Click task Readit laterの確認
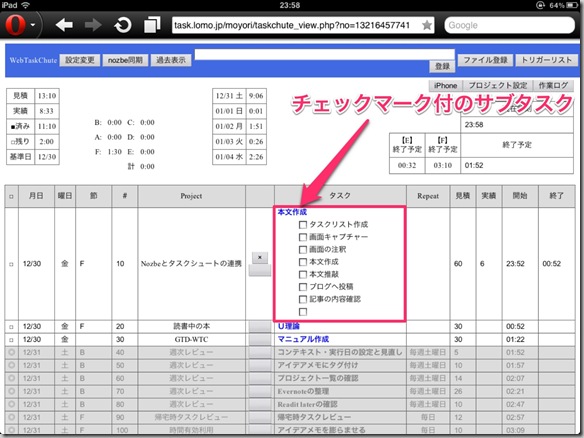Viewport: 584px width, 438px height. point(307,404)
